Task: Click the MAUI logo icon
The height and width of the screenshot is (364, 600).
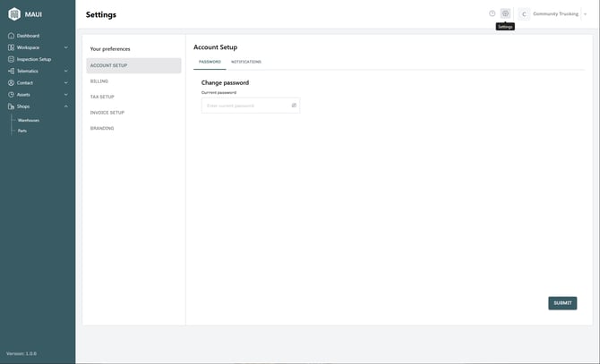Action: coord(13,14)
